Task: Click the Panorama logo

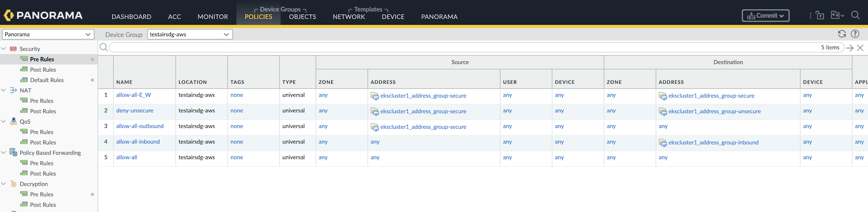Action: click(44, 16)
